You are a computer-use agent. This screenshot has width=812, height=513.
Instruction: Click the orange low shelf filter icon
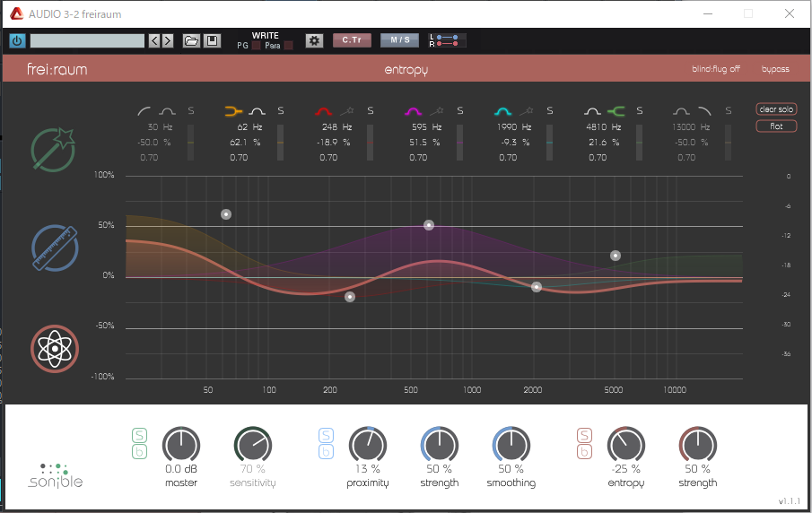coord(233,111)
